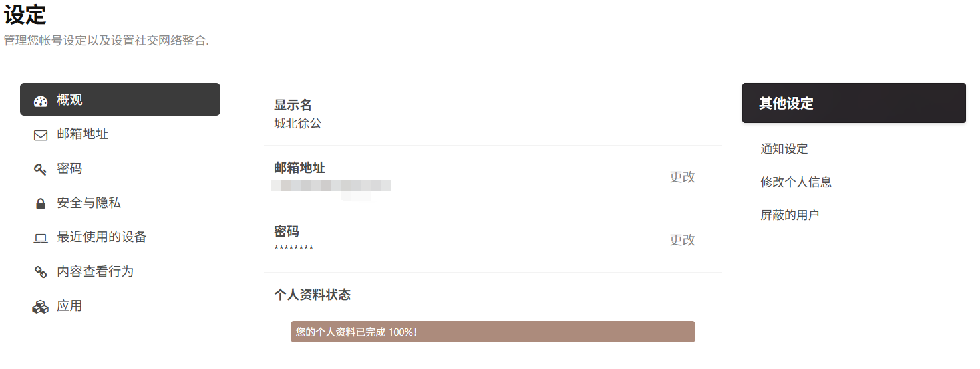Open 屏蔽的用户 link
980x369 pixels.
[790, 215]
